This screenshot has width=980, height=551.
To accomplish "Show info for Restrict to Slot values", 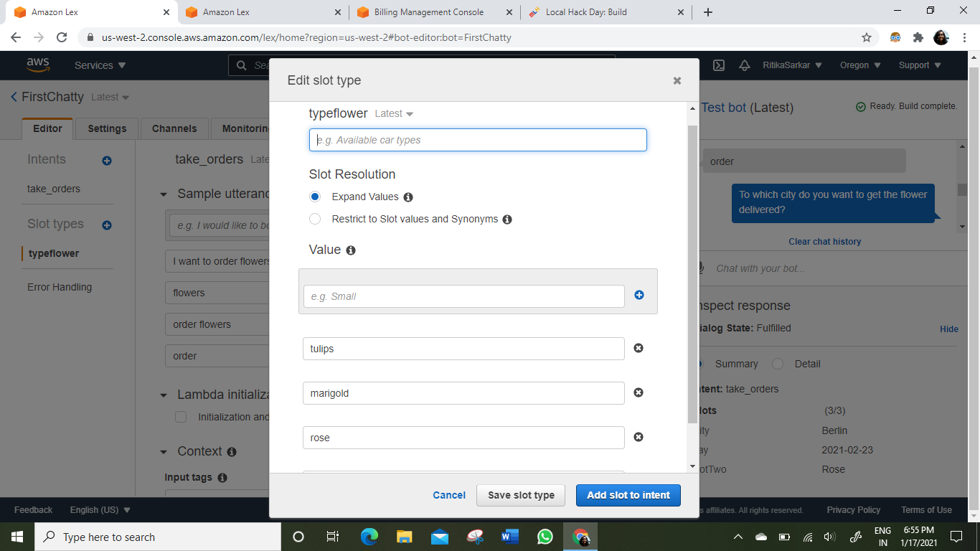I will [507, 220].
